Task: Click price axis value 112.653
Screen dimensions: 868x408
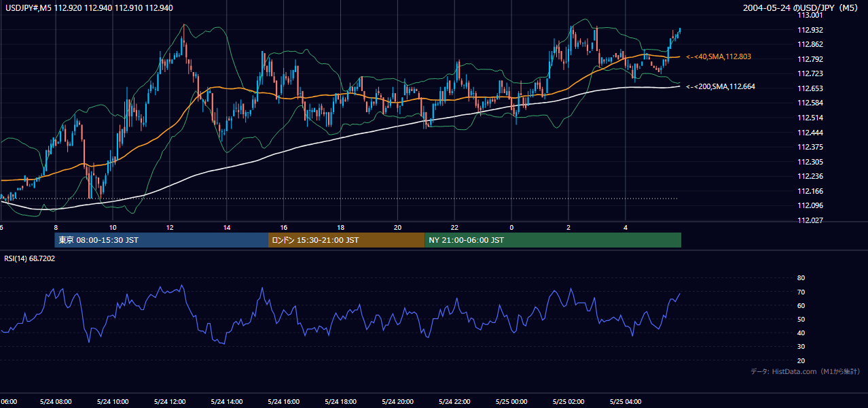Action: [x=810, y=88]
